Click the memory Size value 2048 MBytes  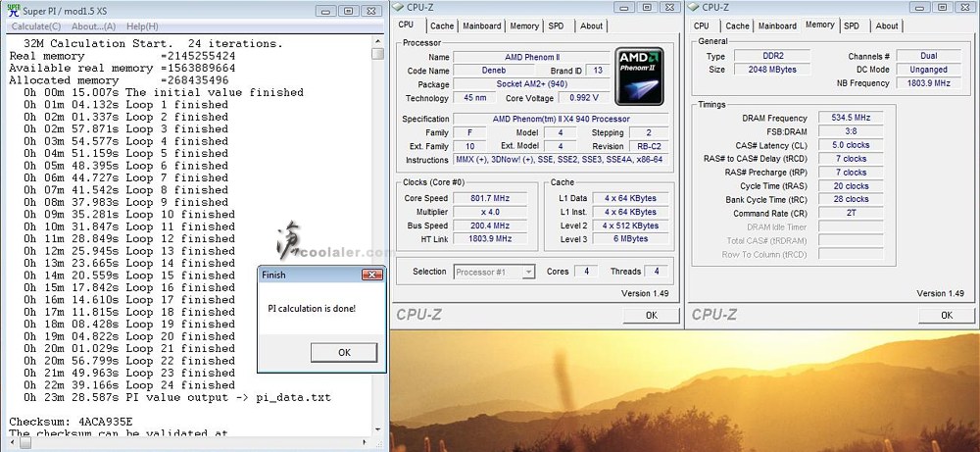tap(772, 70)
